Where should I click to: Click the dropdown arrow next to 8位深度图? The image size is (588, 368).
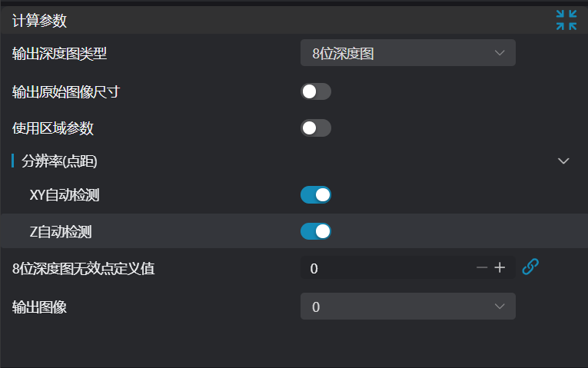tap(500, 53)
